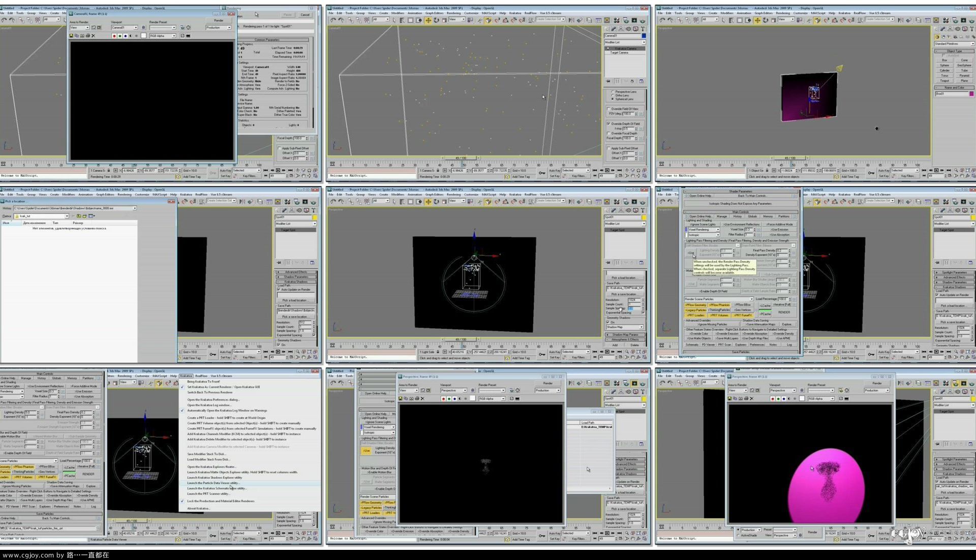This screenshot has height=560, width=976.
Task: Click Configure Modifier Sets icon in top-center window
Action: tap(642, 81)
